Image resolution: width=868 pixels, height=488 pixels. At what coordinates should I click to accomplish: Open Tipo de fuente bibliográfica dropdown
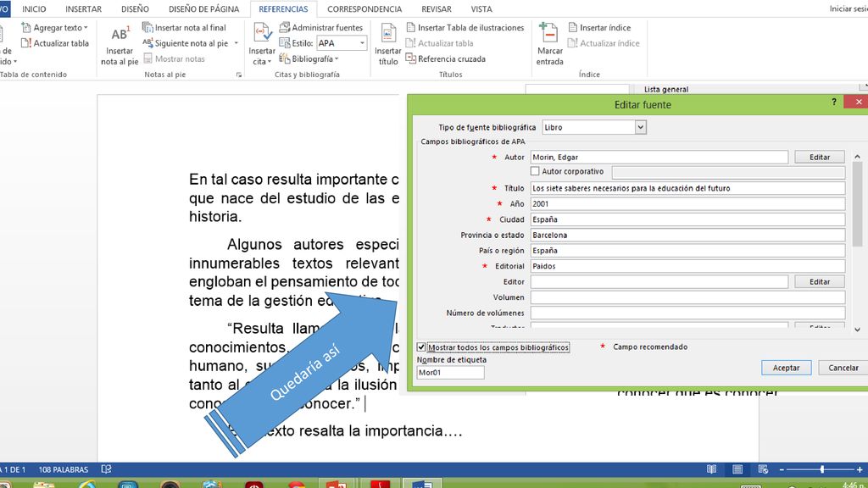(x=641, y=127)
